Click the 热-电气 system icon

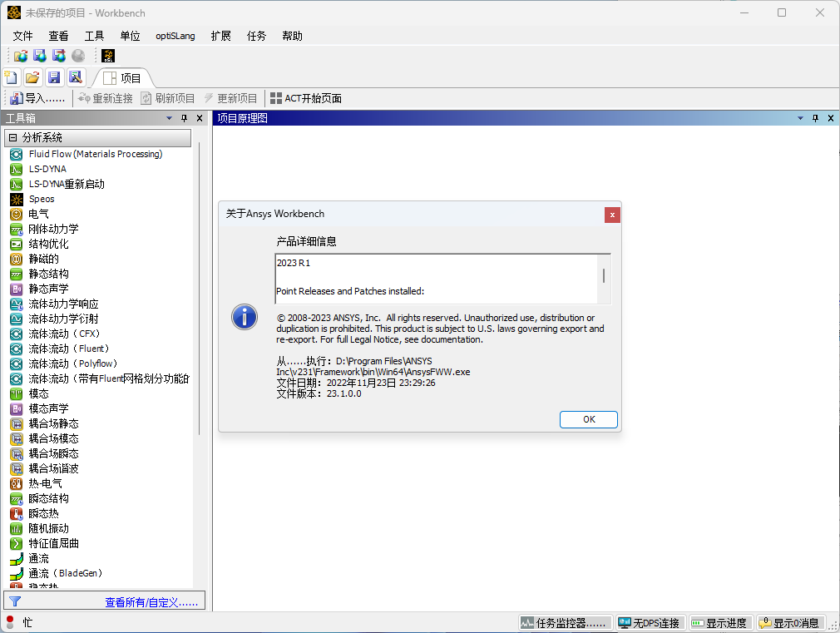(x=16, y=483)
